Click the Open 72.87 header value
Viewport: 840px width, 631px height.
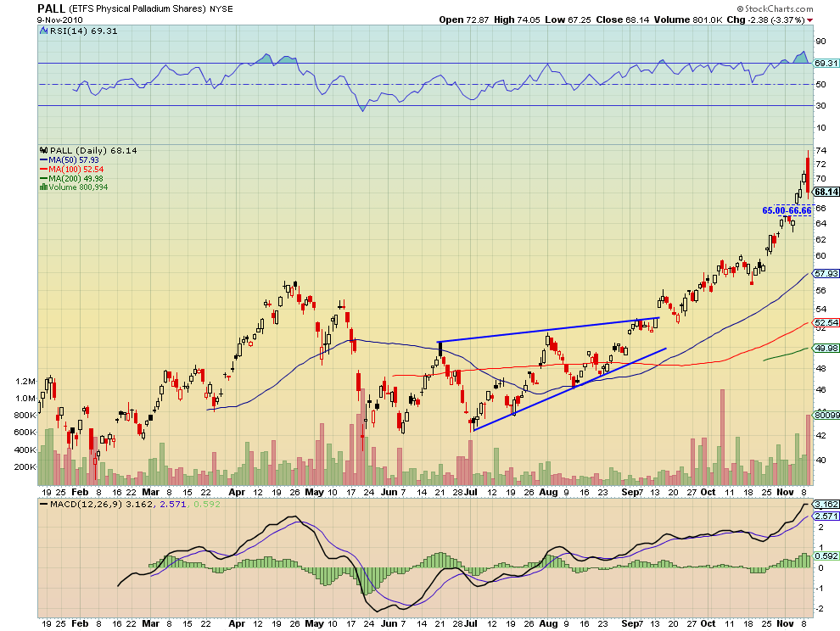464,20
